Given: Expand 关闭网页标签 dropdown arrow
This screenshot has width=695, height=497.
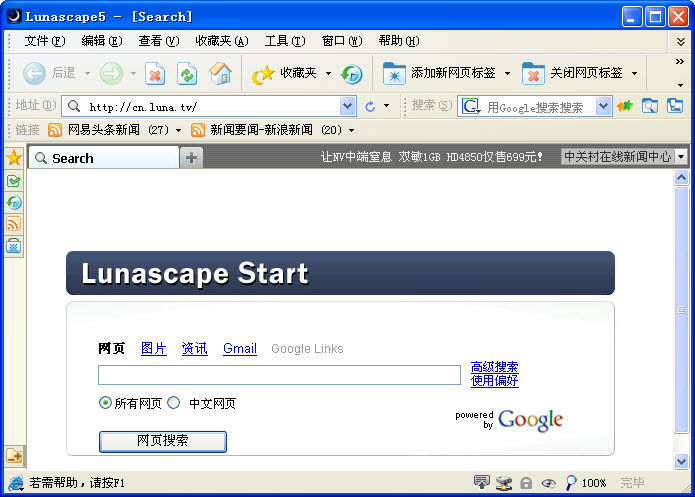Looking at the screenshot, I should (x=635, y=73).
